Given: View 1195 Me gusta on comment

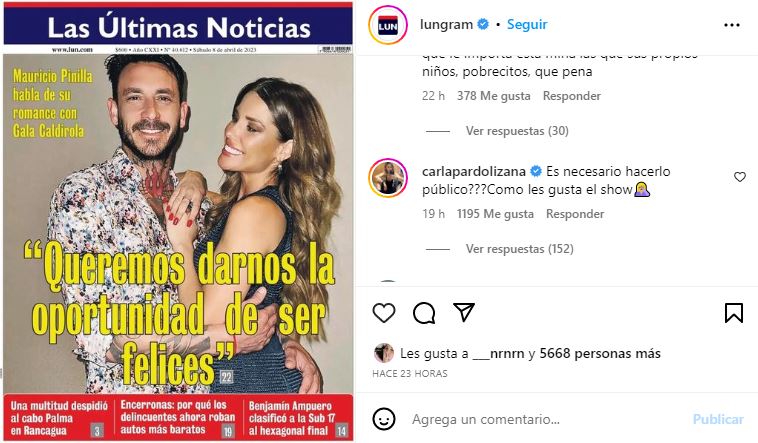Looking at the screenshot, I should pyautogui.click(x=495, y=214).
